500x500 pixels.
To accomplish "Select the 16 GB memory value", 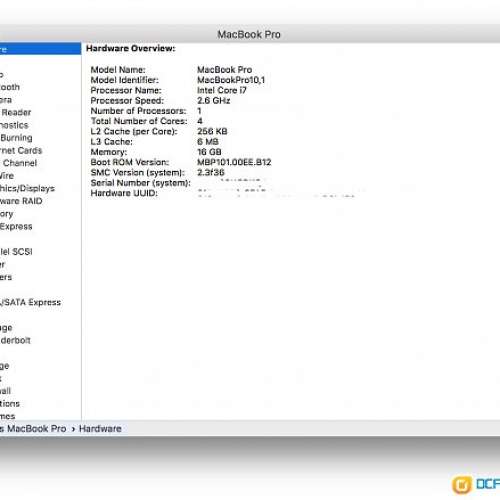I will pos(209,152).
